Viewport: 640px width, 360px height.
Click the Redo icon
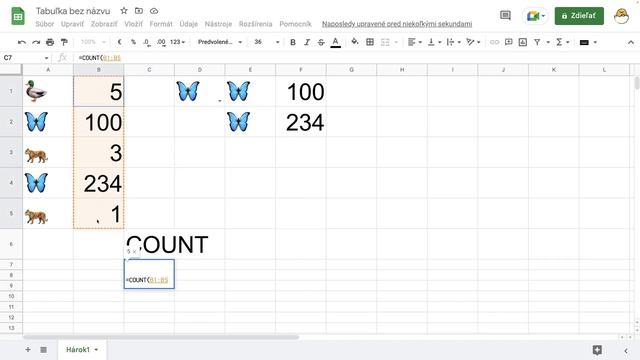click(x=36, y=42)
